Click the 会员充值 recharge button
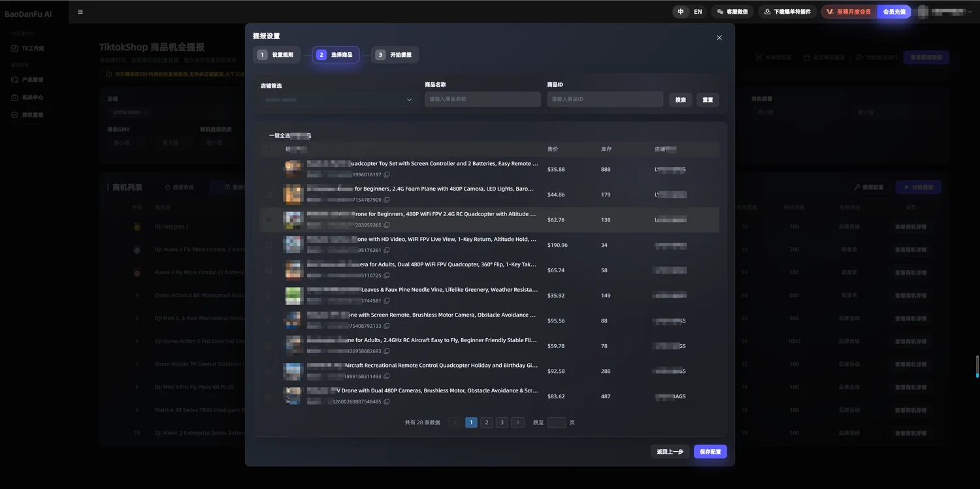This screenshot has height=489, width=980. coord(894,12)
